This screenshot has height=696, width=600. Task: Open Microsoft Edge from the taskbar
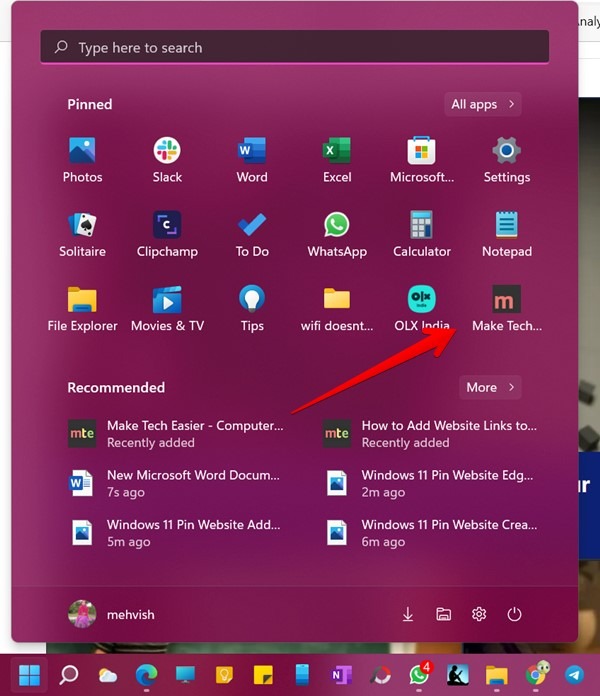(x=146, y=675)
